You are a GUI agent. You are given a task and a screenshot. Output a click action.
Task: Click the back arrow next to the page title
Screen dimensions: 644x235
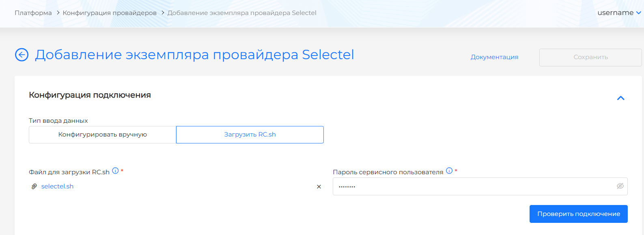[22, 55]
